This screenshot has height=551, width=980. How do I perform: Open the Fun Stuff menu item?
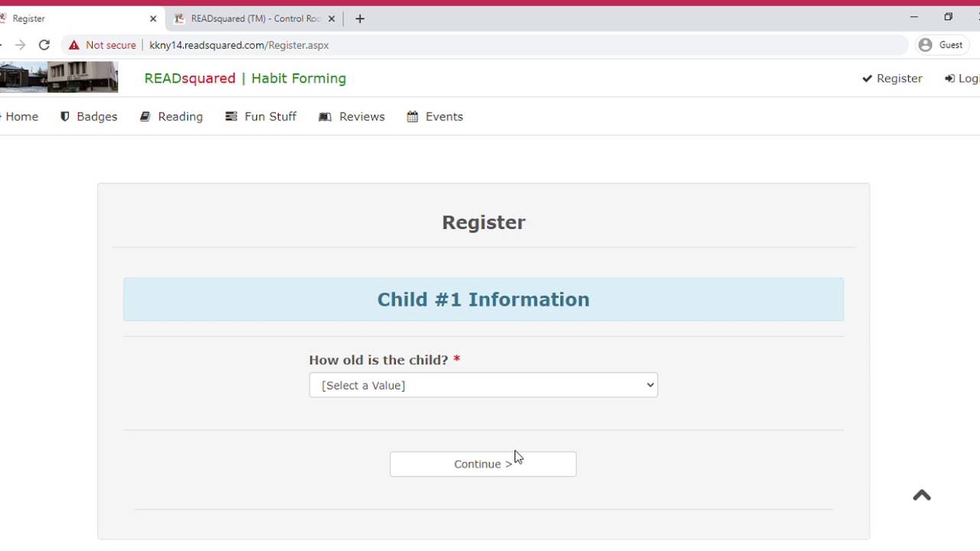[261, 116]
